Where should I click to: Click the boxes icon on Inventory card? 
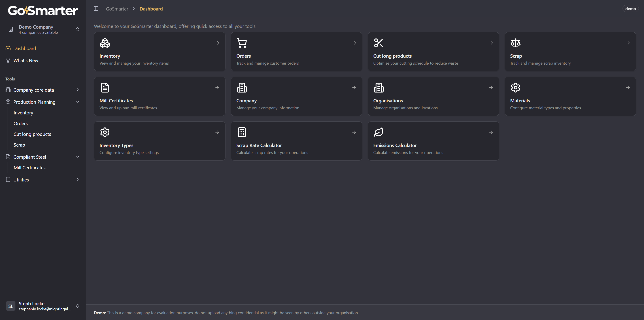click(105, 43)
